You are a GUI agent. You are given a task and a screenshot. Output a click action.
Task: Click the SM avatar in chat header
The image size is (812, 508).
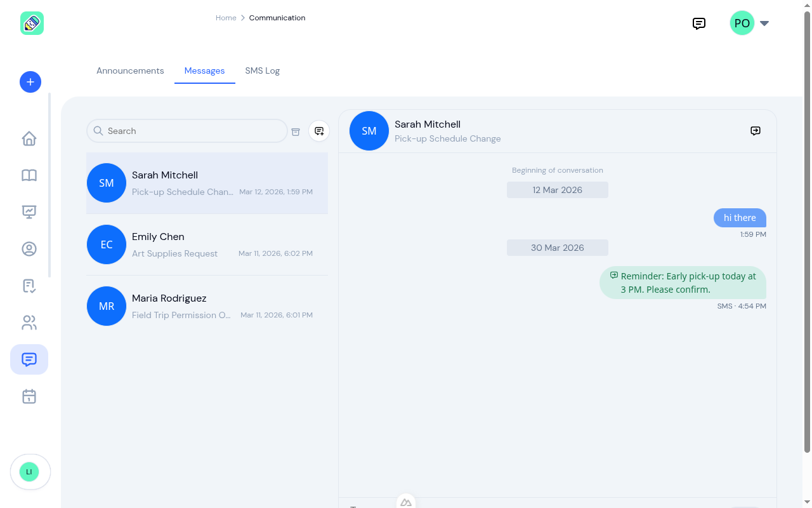369,131
